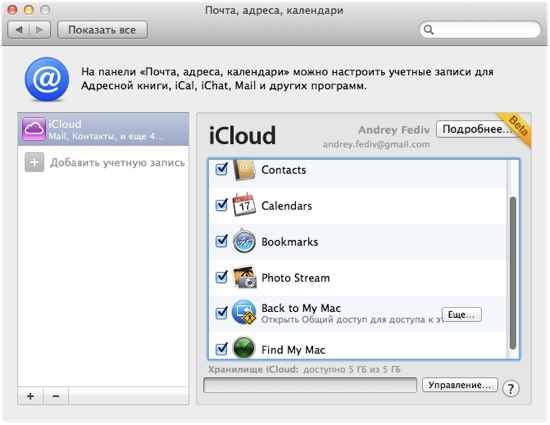550x425 pixels.
Task: Click the blue @ preferences icon
Action: (47, 80)
